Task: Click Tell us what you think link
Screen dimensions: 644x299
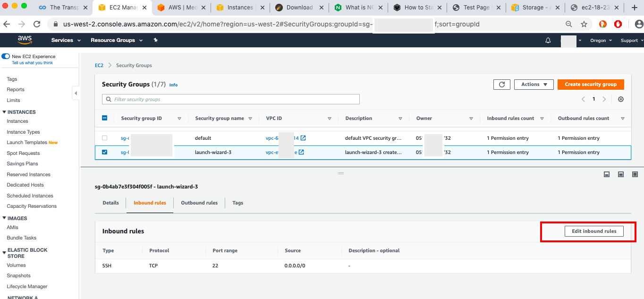Action: point(32,63)
